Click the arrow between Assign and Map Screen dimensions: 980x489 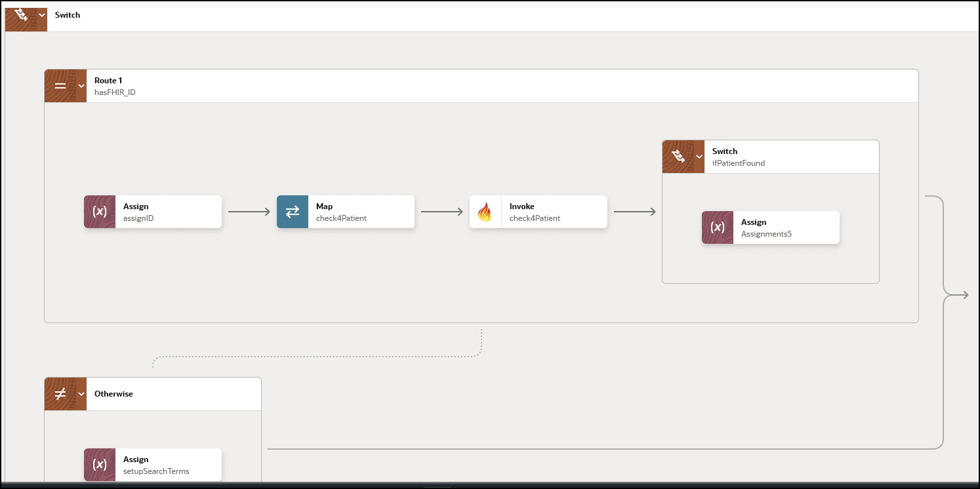(249, 212)
